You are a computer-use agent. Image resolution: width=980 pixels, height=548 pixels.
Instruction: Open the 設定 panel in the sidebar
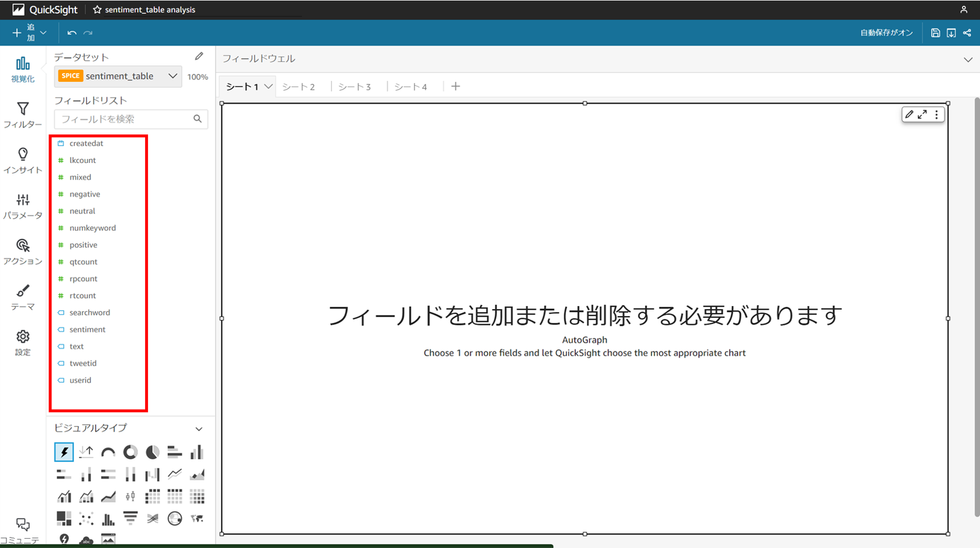tap(22, 342)
